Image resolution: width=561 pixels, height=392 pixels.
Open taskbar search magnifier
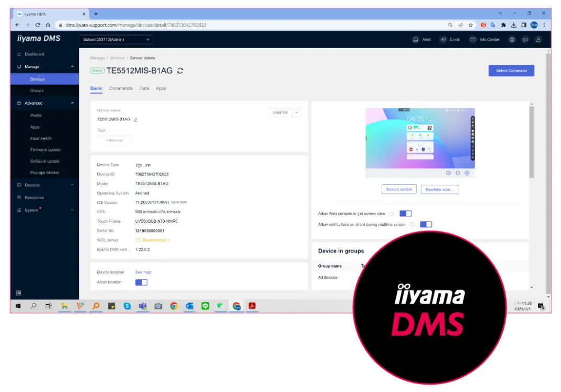point(33,306)
